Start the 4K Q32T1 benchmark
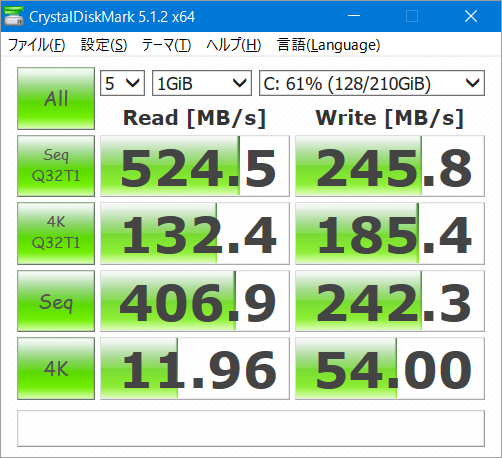502x458 pixels. pyautogui.click(x=56, y=233)
